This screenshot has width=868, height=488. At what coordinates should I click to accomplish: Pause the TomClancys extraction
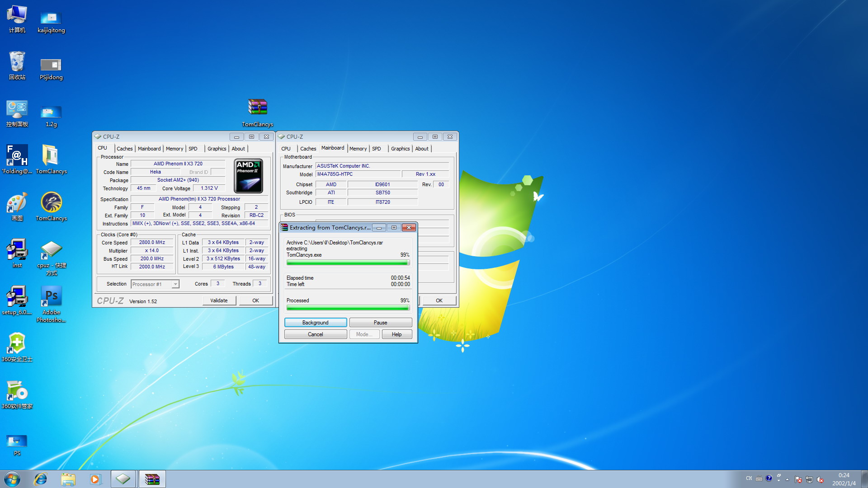click(x=380, y=323)
